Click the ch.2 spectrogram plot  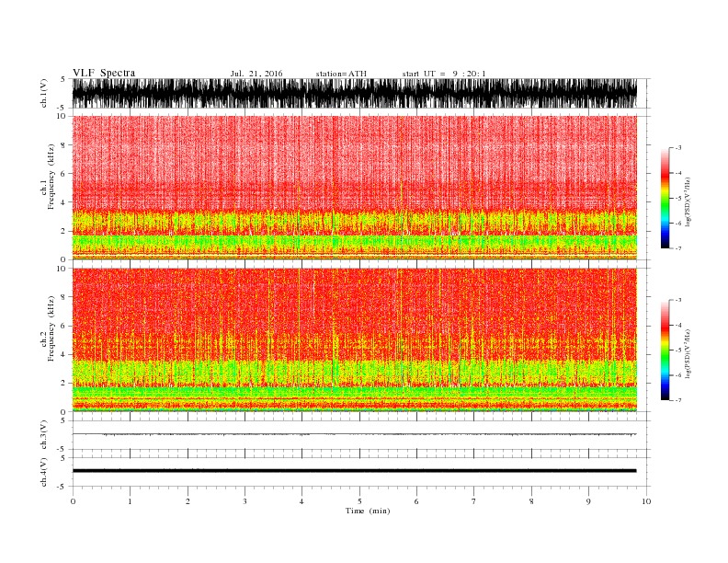[x=354, y=339]
